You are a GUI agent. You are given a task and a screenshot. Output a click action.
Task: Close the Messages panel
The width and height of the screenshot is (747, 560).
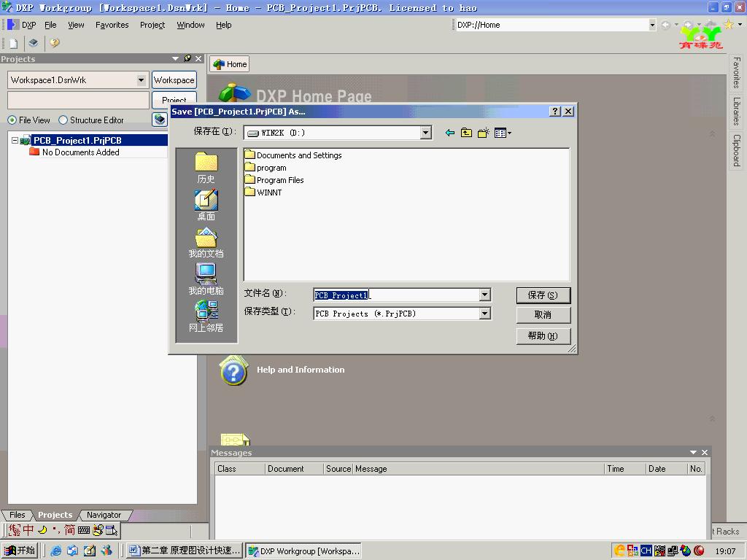pos(705,452)
